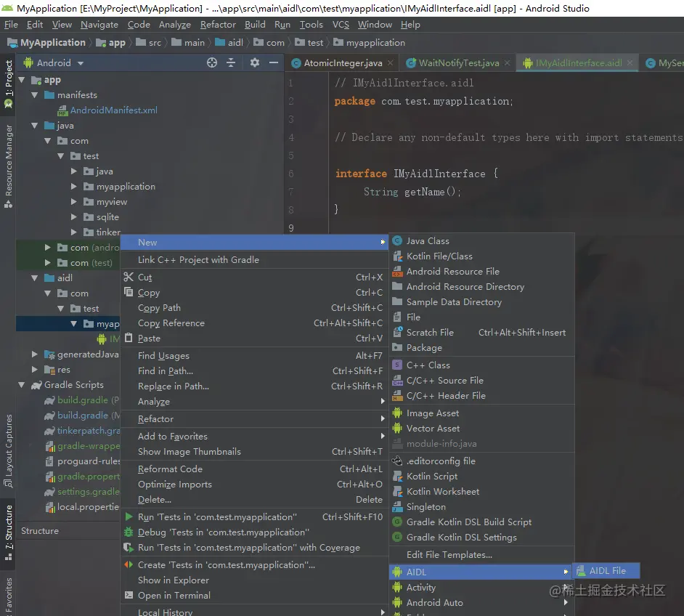
Task: Open the Refactor menu in menu bar
Action: [x=218, y=25]
